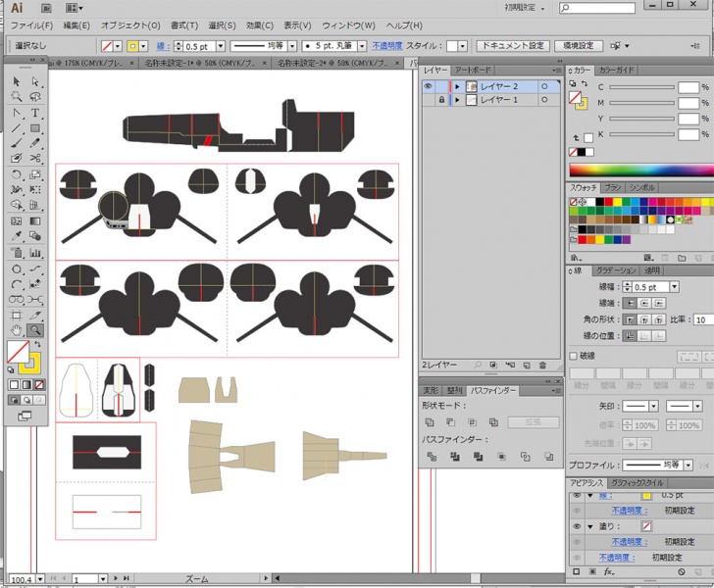Click swap fill and stroke arrow in toolbox

click(x=38, y=345)
